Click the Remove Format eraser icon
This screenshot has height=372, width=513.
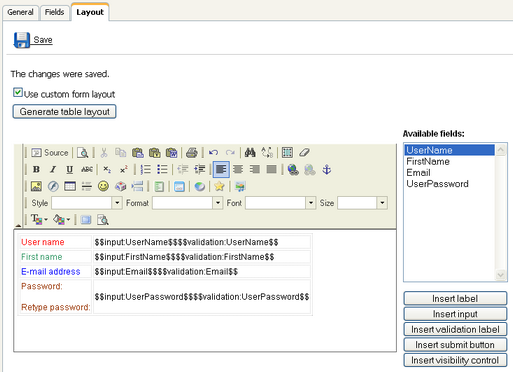tap(304, 153)
